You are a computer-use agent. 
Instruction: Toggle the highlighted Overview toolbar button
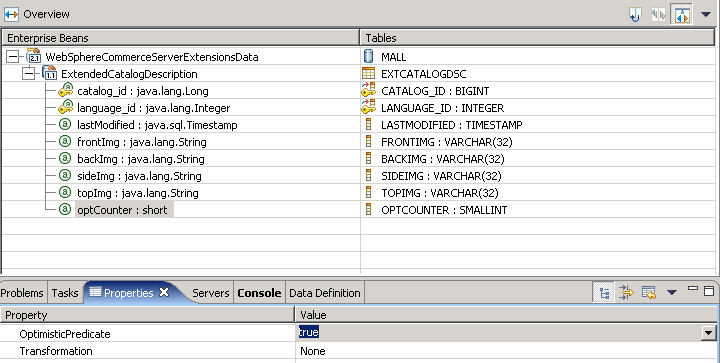coord(681,14)
